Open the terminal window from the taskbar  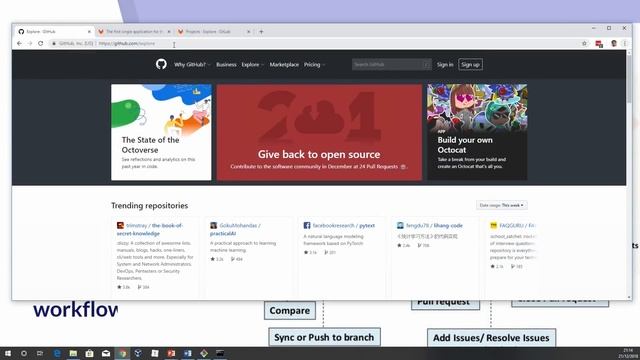coord(220,353)
